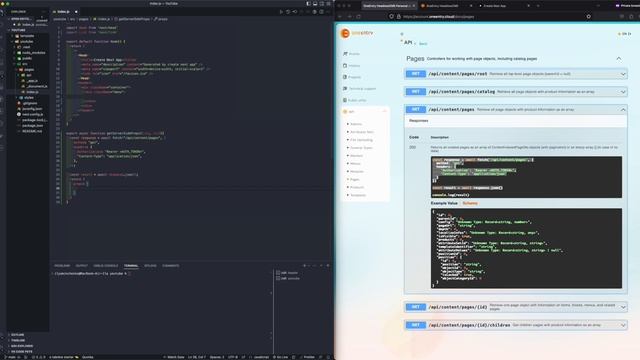
Task: Click the Schema tab under response example
Action: pyautogui.click(x=470, y=203)
